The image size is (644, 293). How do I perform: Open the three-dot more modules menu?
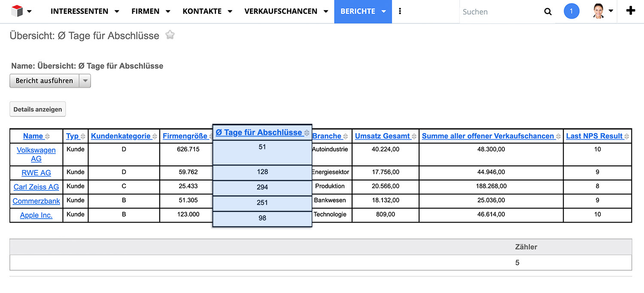pyautogui.click(x=400, y=12)
